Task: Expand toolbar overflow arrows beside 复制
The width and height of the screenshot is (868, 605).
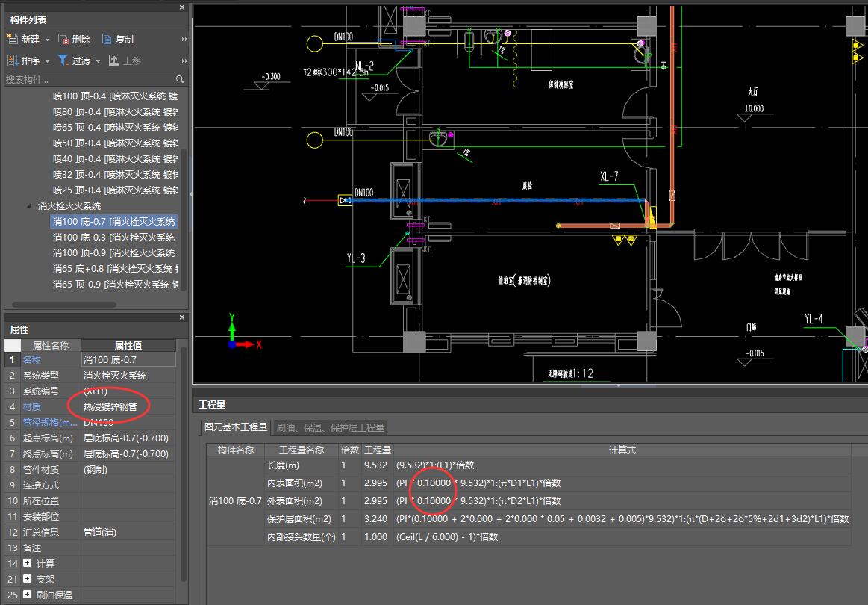Action: [x=184, y=40]
